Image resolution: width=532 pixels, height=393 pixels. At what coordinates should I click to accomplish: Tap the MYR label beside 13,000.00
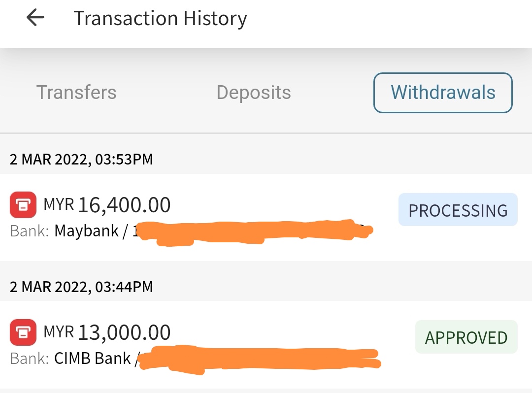click(x=59, y=332)
